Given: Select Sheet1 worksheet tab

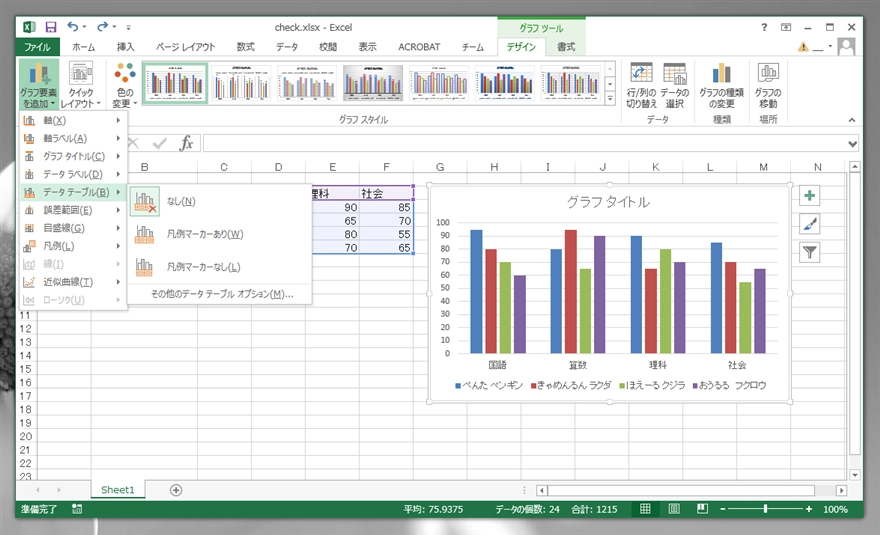Looking at the screenshot, I should (118, 490).
